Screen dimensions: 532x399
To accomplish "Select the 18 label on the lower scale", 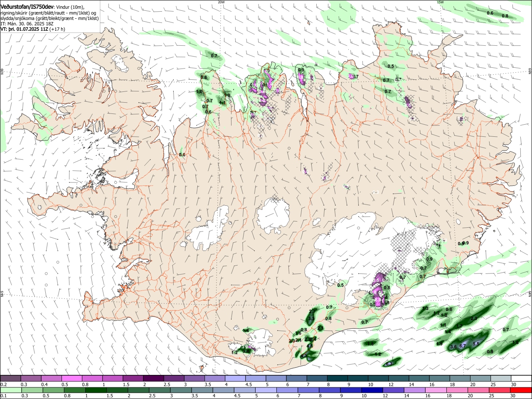I will click(450, 396).
